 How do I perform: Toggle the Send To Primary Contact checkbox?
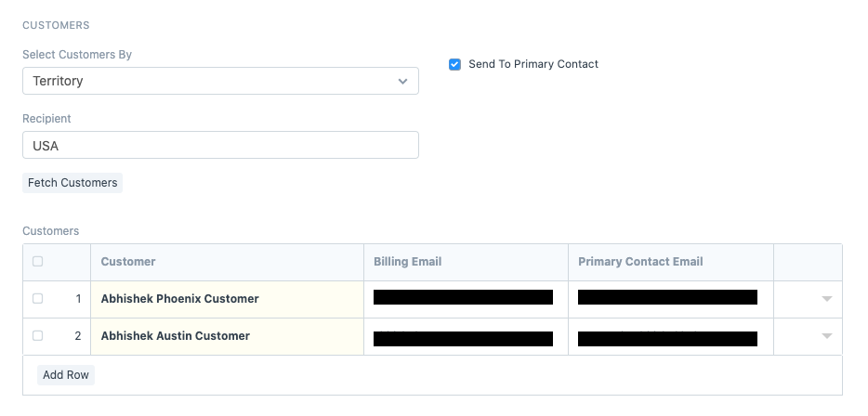click(x=454, y=64)
